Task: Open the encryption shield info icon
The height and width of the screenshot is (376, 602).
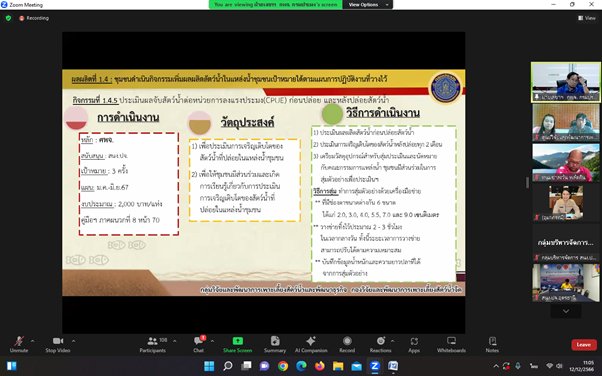Action: [8, 18]
